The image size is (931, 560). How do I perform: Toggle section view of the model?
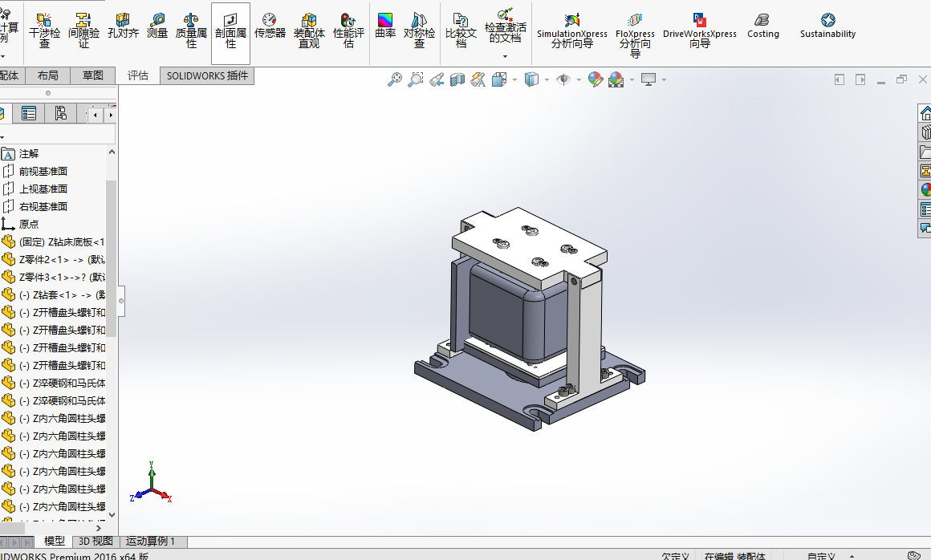click(457, 79)
